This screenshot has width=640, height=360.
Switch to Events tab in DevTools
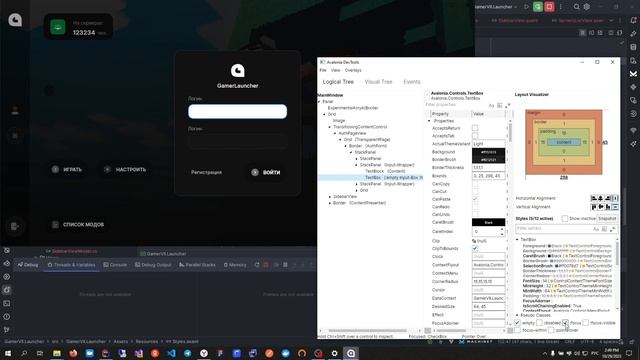tap(412, 82)
